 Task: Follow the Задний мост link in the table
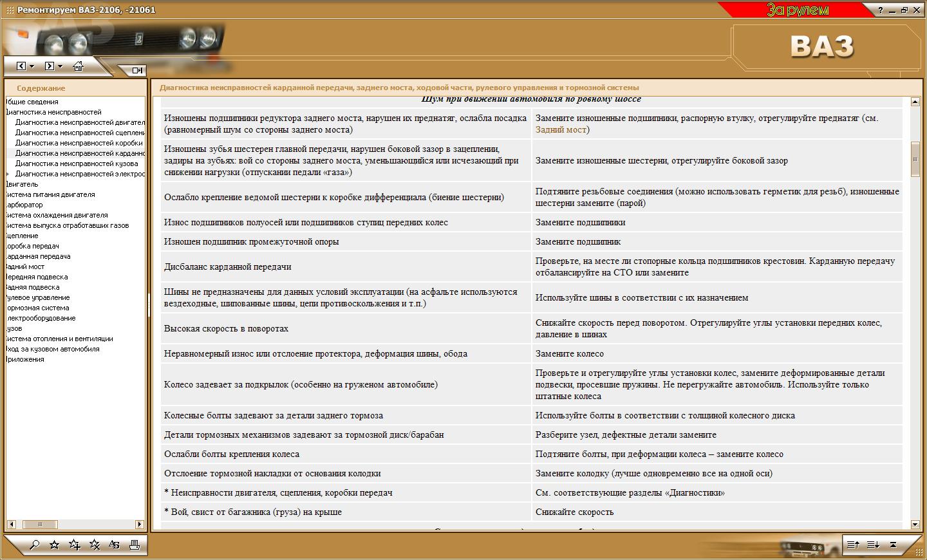pos(561,129)
